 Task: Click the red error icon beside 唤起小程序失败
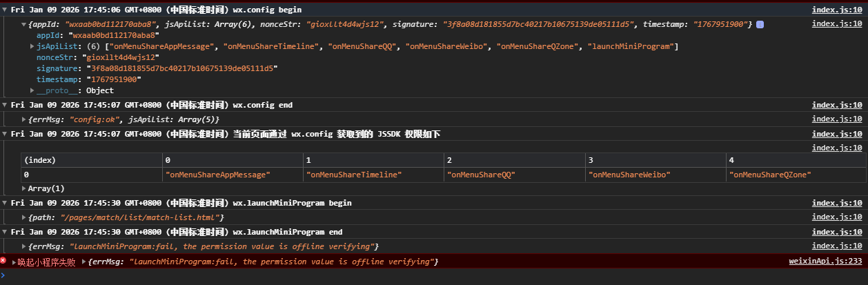[x=3, y=261]
